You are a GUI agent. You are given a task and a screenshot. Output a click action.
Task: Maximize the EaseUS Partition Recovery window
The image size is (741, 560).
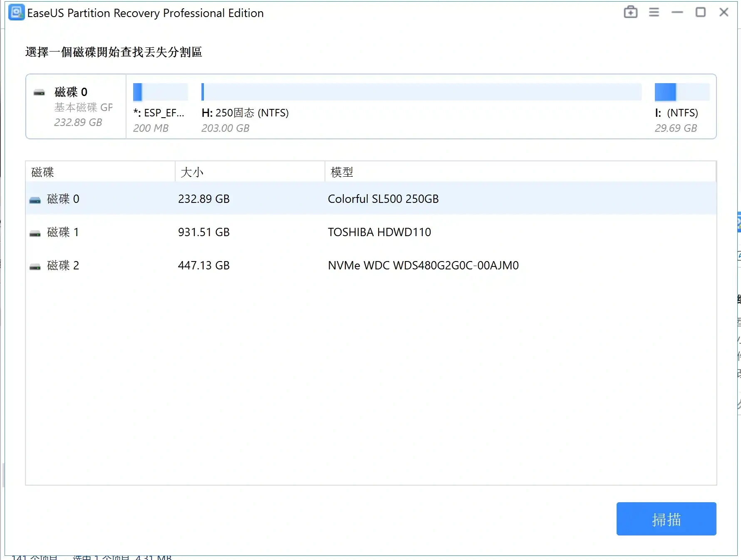(x=701, y=12)
